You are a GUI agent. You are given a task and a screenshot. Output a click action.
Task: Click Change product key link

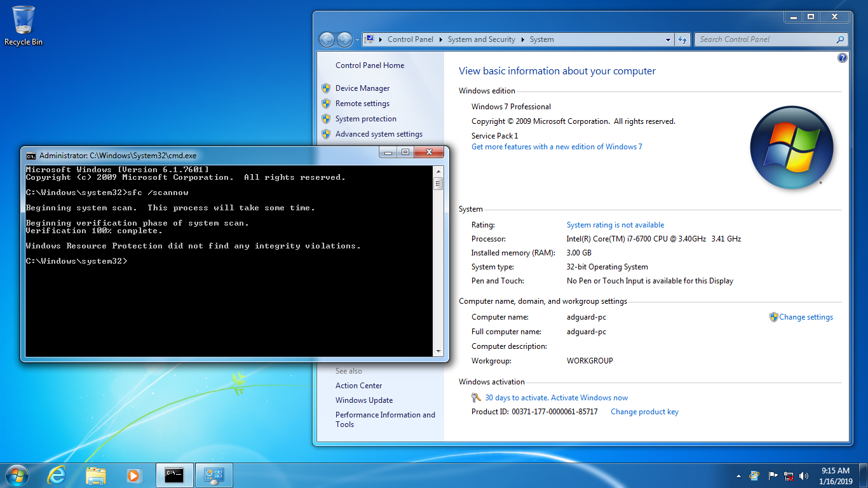tap(644, 412)
